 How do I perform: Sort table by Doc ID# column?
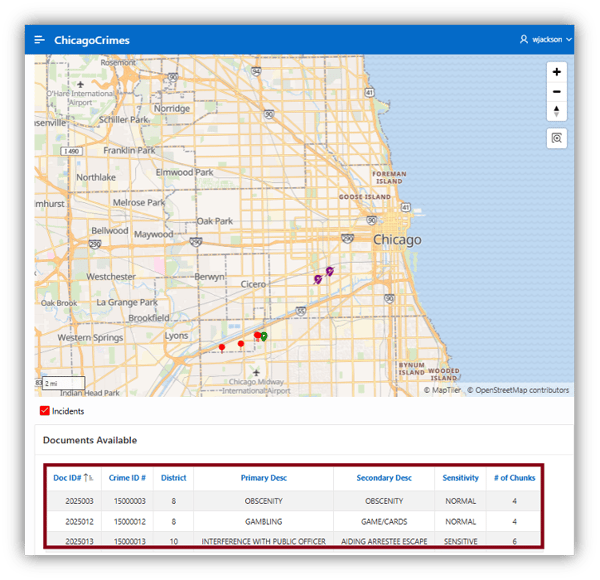click(x=72, y=478)
